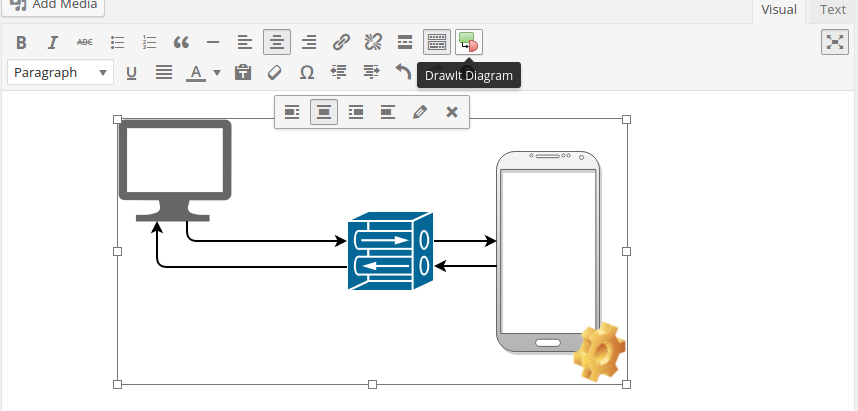Edit the image using the pencil icon
The image size is (858, 411).
click(420, 112)
